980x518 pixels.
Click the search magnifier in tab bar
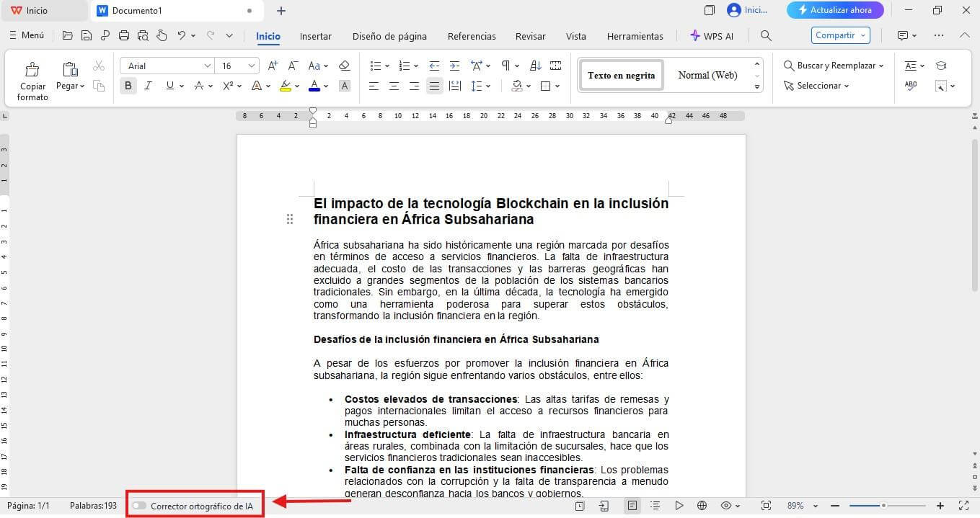coord(766,35)
